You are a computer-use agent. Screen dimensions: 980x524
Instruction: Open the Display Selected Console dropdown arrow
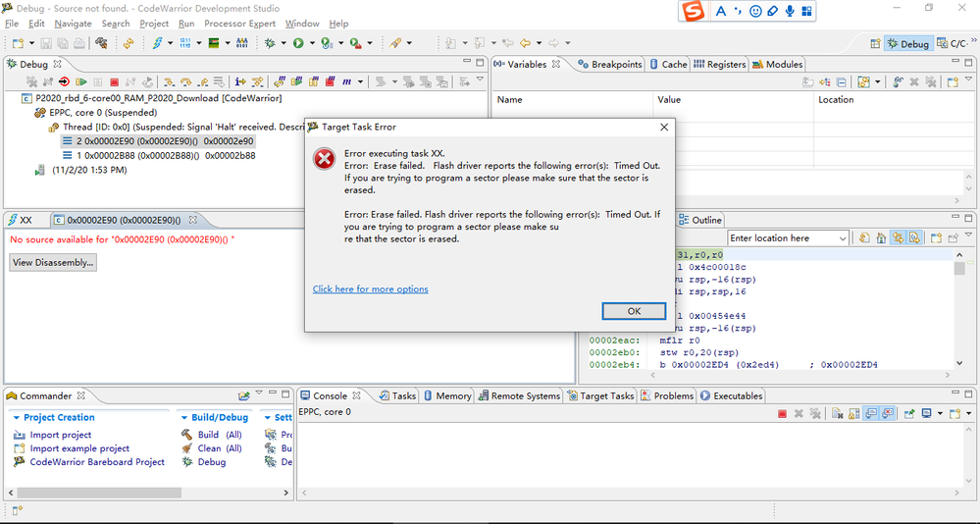point(940,413)
